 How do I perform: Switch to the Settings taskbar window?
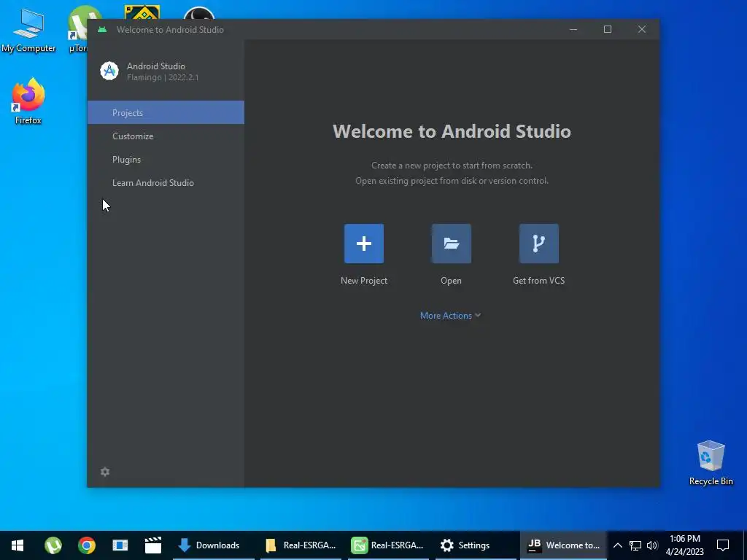[x=476, y=545]
